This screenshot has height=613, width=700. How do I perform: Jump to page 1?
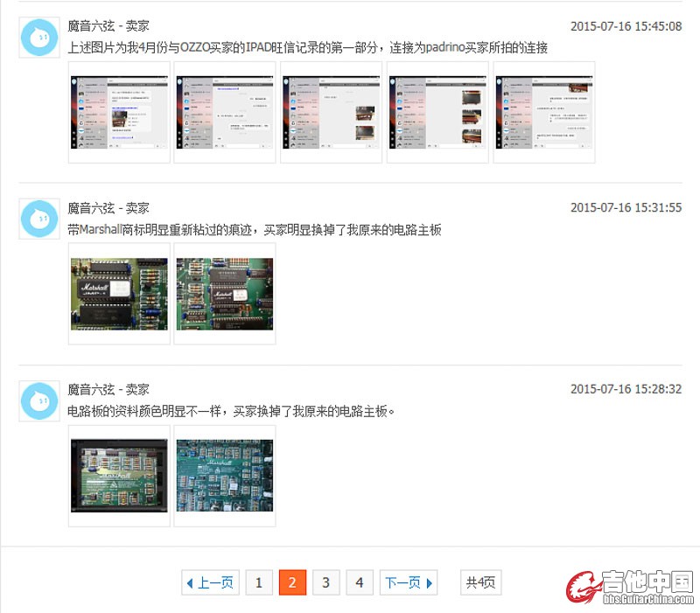(258, 582)
